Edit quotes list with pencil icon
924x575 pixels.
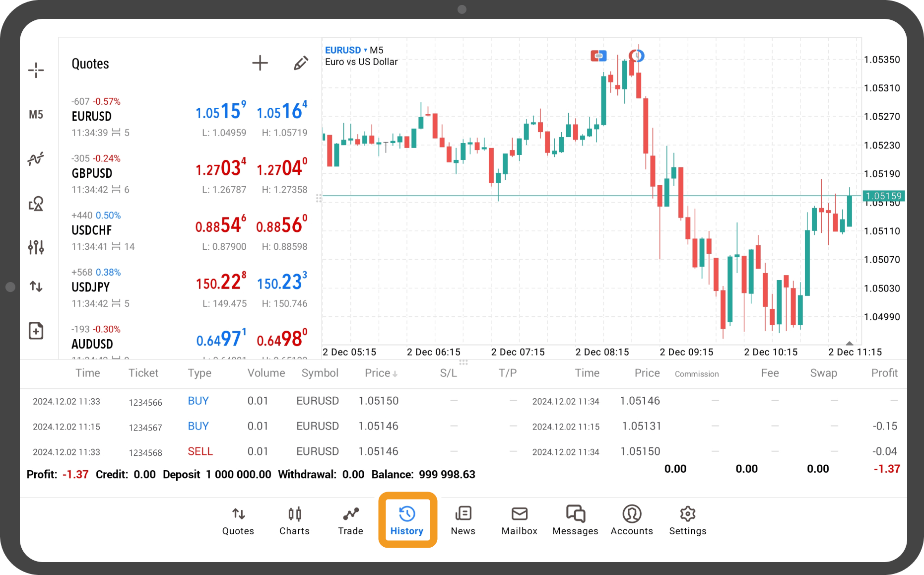coord(301,63)
